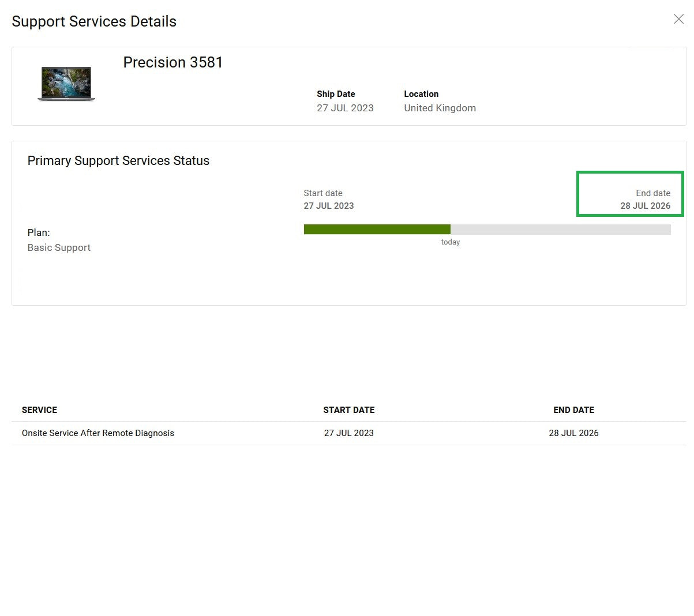Viewport: 694px width, 616px height.
Task: Select the Basic Support plan name
Action: pos(59,247)
